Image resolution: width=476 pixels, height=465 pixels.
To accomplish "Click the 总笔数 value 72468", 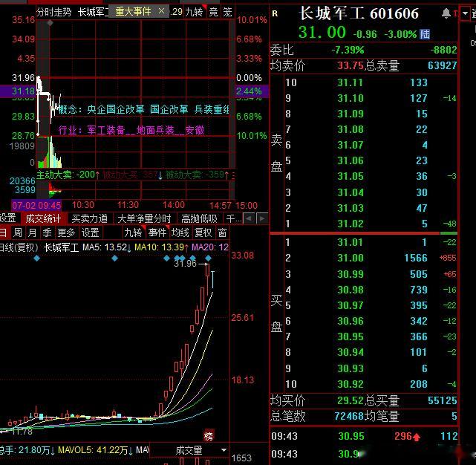I will [349, 416].
